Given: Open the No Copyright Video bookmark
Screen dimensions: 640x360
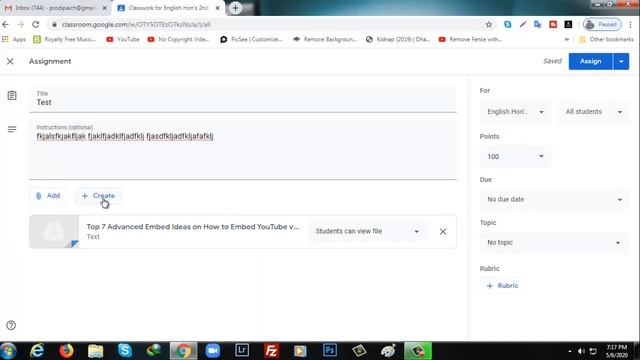Looking at the screenshot, I should (x=178, y=39).
